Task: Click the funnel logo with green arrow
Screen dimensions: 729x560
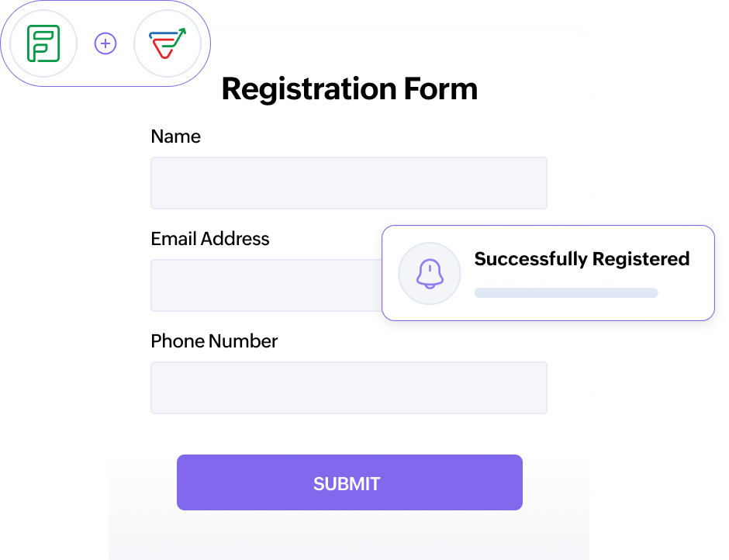Action: tap(168, 43)
